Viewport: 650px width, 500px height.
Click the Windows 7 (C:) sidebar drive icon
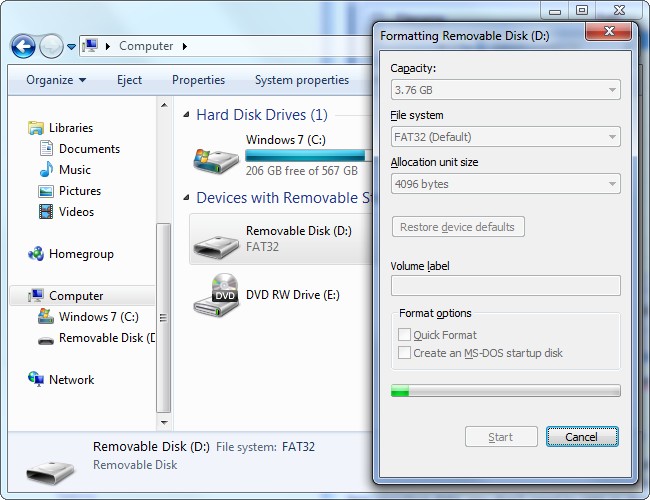(46, 316)
